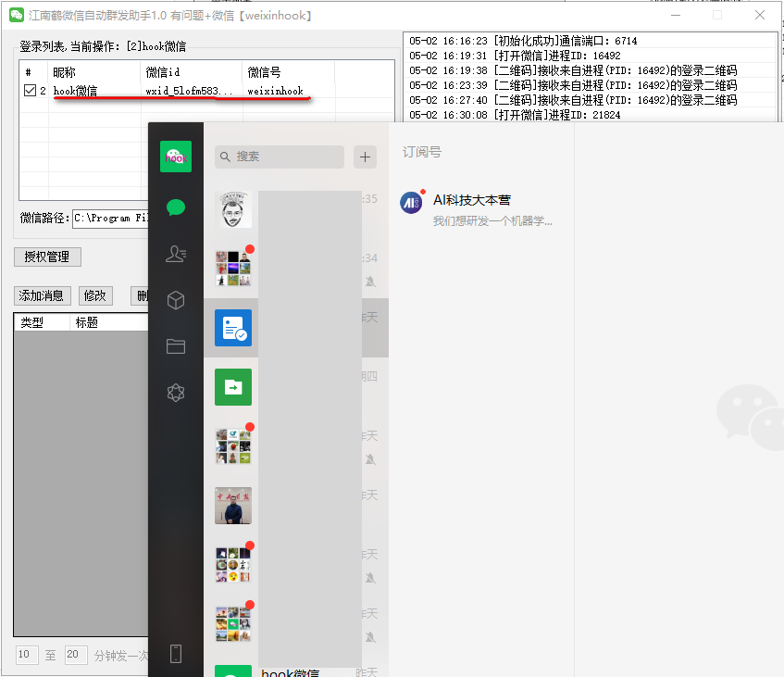The width and height of the screenshot is (784, 677).
Task: Click the WeChat search field
Action: point(280,157)
